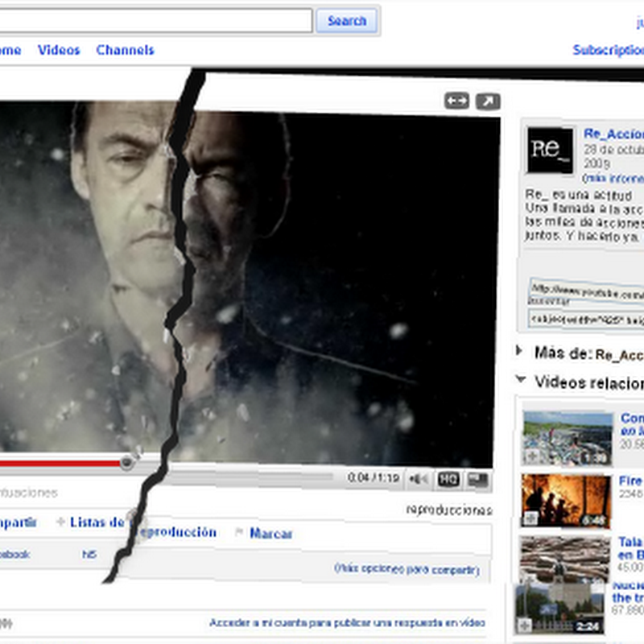Open the Re_Accion channel name link

click(613, 134)
